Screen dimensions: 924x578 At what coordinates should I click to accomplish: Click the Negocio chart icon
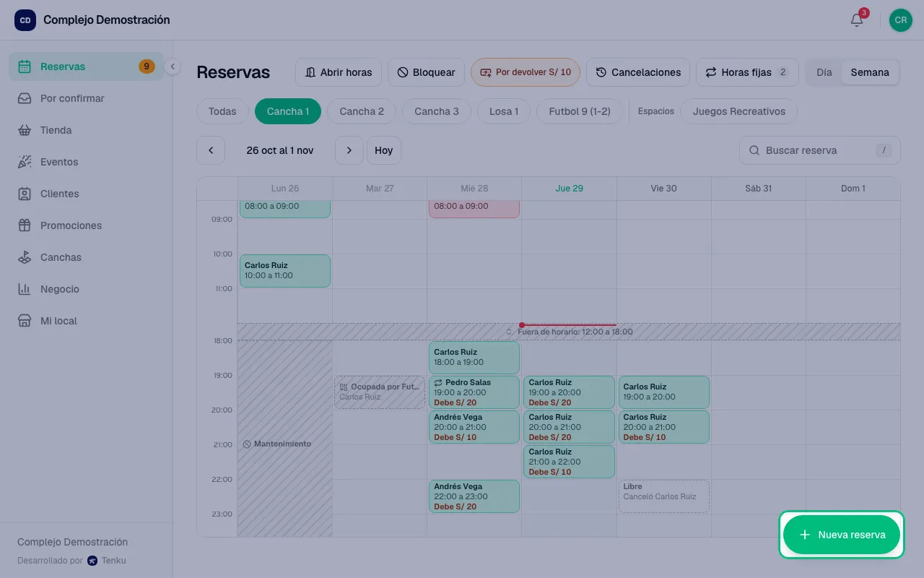(x=25, y=289)
